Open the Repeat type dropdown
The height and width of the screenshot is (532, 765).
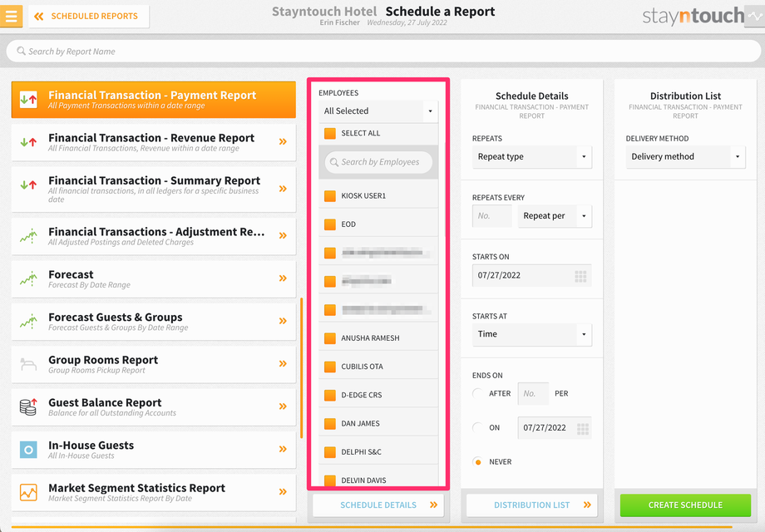pos(532,157)
